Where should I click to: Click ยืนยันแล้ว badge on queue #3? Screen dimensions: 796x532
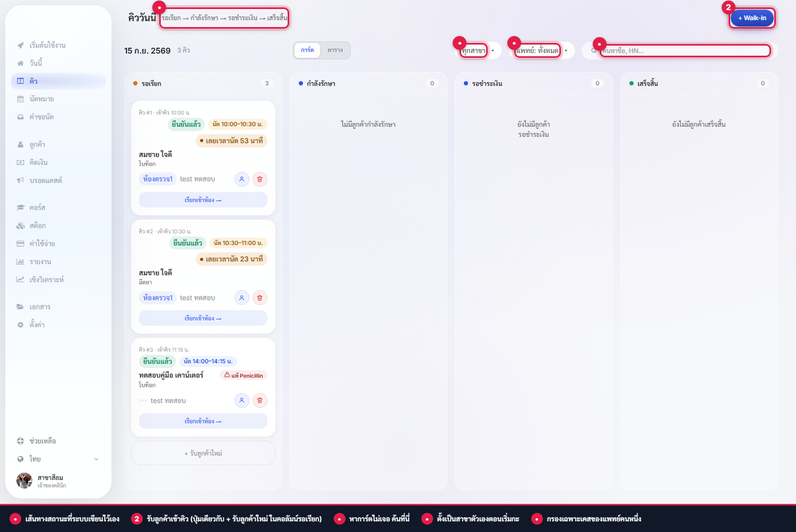tap(158, 361)
